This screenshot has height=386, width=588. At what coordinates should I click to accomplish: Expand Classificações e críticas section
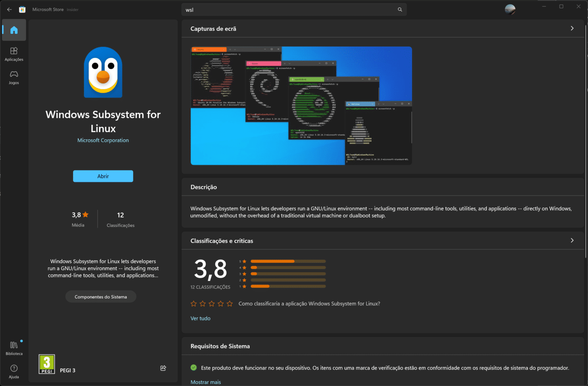tap(572, 240)
